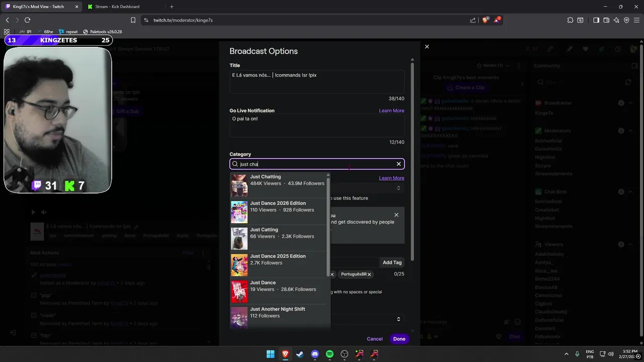The image size is (644, 362).
Task: Open the browser hamburger menu
Action: click(x=636, y=20)
